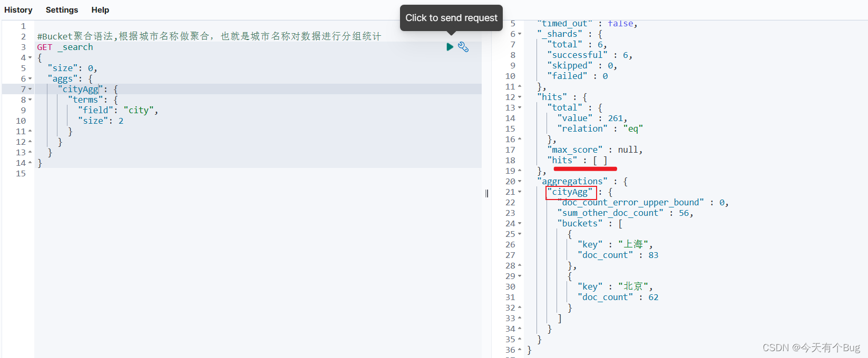The image size is (868, 358).
Task: Click "skipped" : 0 in response
Action: pyautogui.click(x=582, y=65)
